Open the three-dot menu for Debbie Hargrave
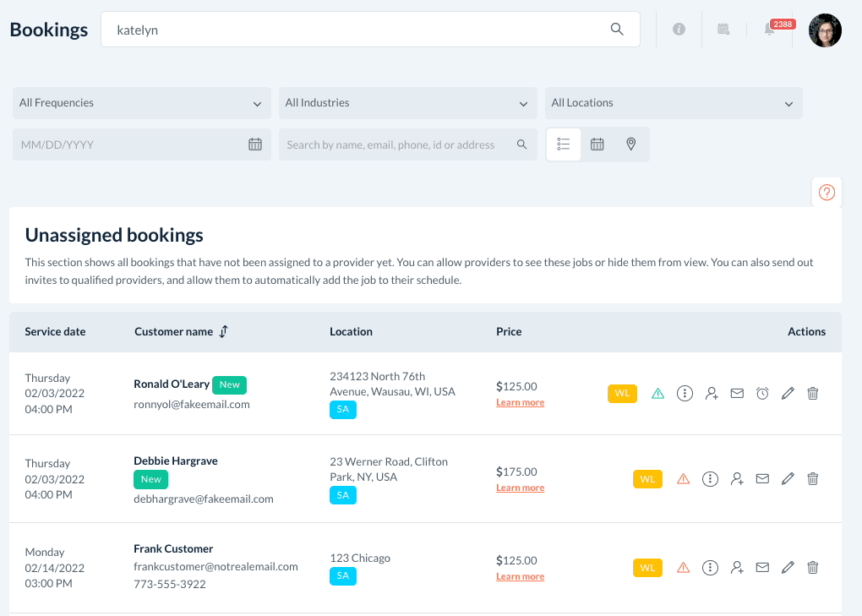The height and width of the screenshot is (616, 862). pos(711,479)
